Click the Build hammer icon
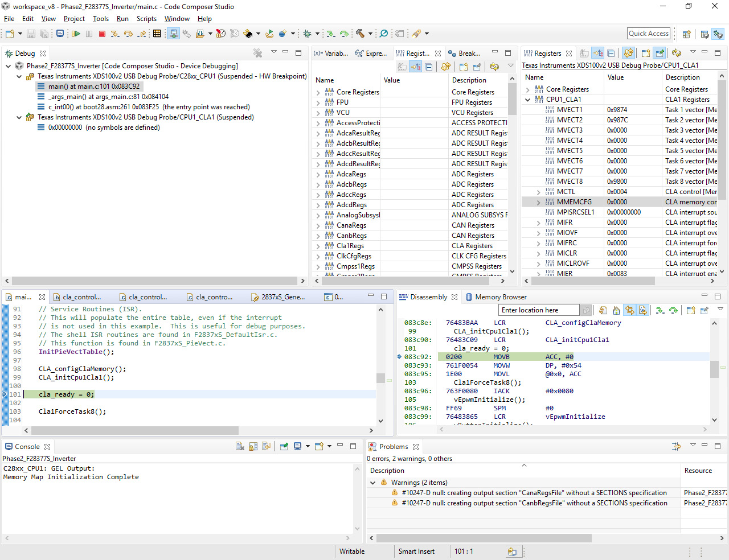 click(360, 34)
